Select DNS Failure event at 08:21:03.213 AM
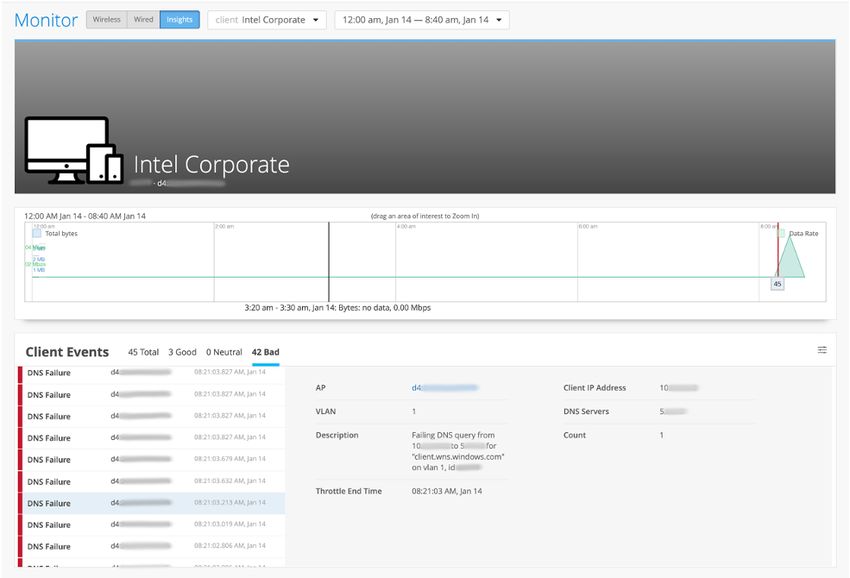The height and width of the screenshot is (578, 850). tap(154, 503)
